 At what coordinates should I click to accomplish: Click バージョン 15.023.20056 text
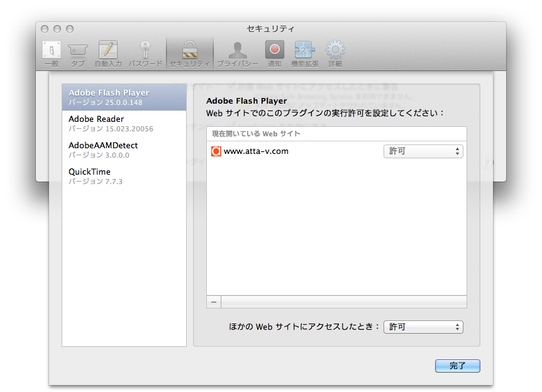pos(111,129)
